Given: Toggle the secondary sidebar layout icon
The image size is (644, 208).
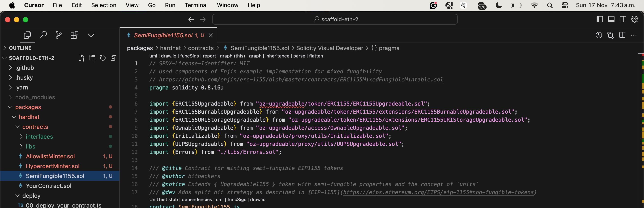Looking at the screenshot, I should coord(623,19).
